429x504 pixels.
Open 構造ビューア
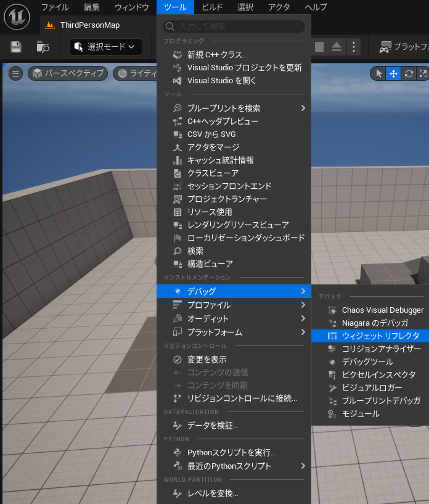234,264
